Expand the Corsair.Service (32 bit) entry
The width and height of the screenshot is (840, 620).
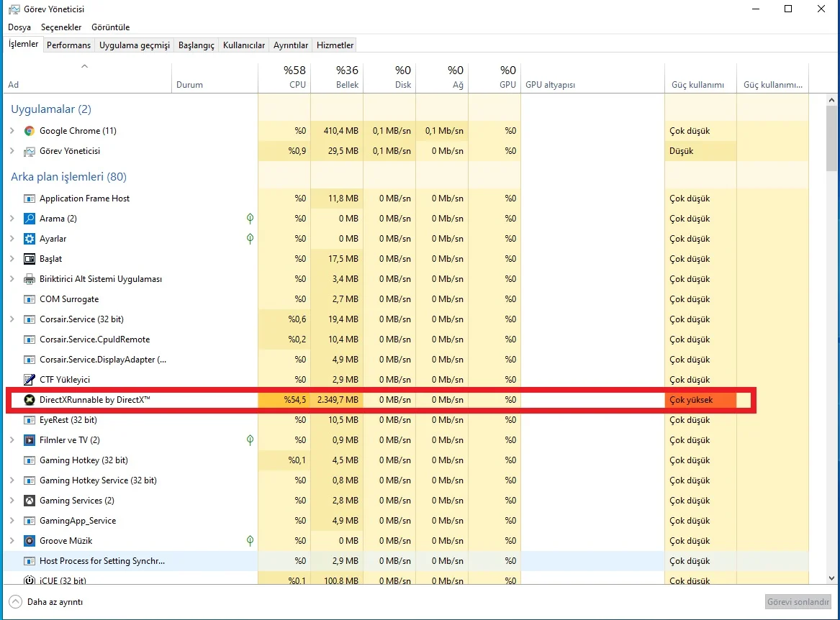point(12,319)
